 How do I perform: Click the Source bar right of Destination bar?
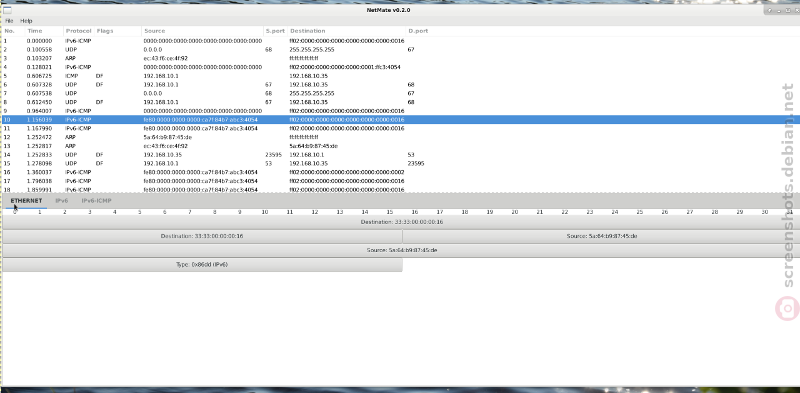601,236
